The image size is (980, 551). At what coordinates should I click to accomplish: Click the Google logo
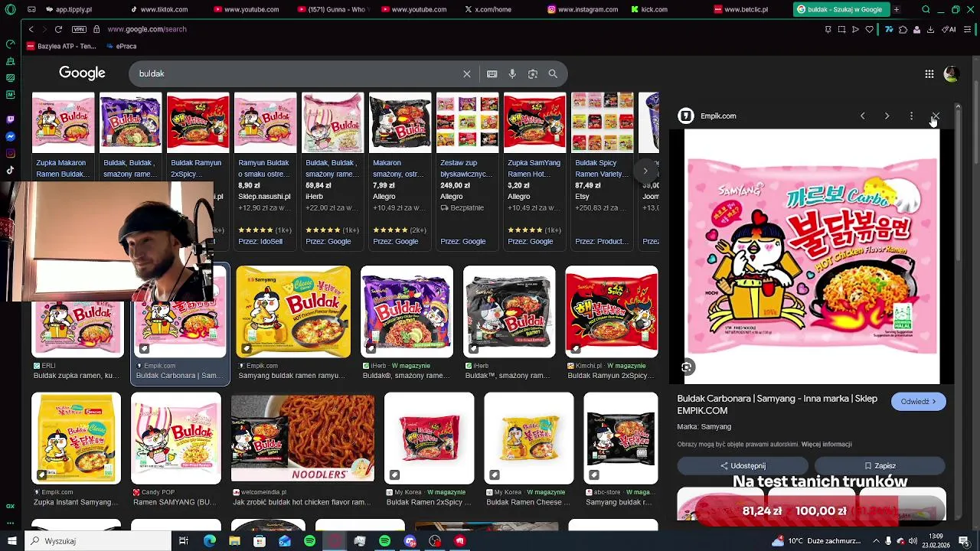(x=82, y=73)
